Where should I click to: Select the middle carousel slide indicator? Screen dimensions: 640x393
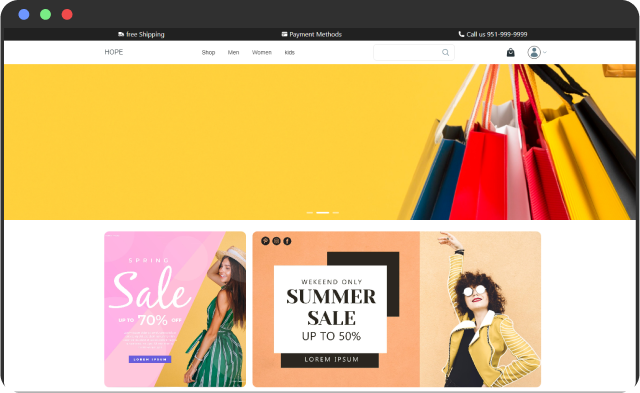pos(322,213)
